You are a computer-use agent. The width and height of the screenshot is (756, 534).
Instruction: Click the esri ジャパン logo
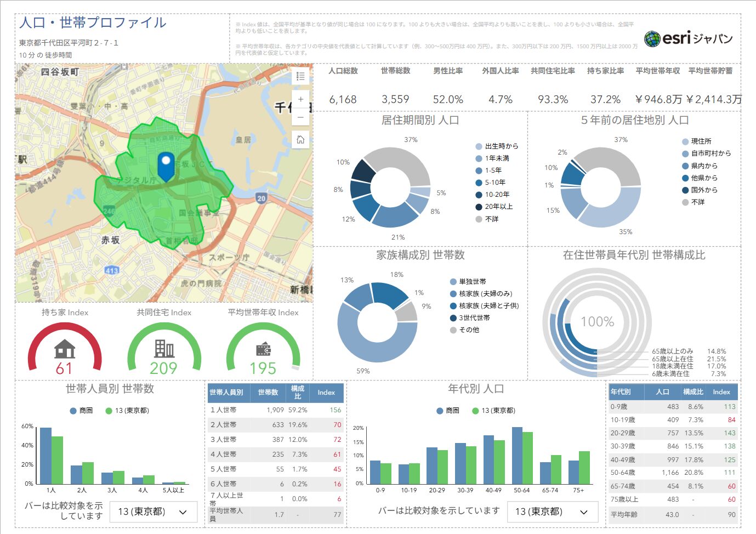[x=688, y=38]
